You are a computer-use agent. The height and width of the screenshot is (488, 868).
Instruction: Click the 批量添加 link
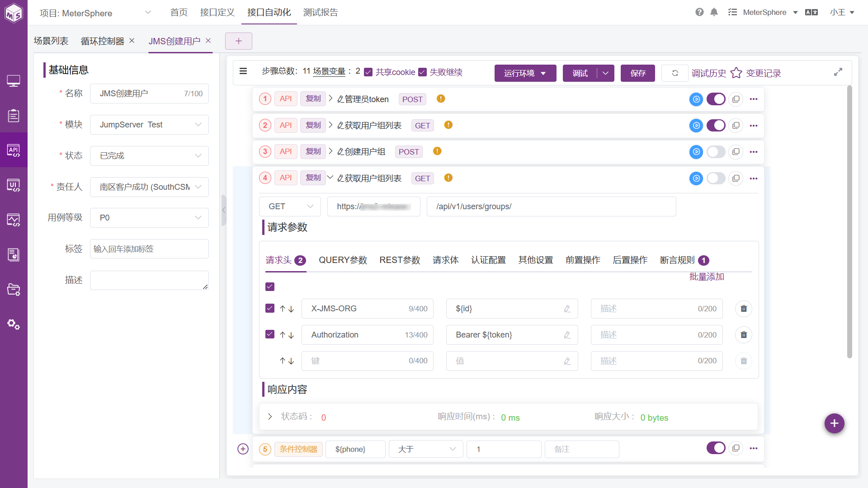(x=707, y=277)
